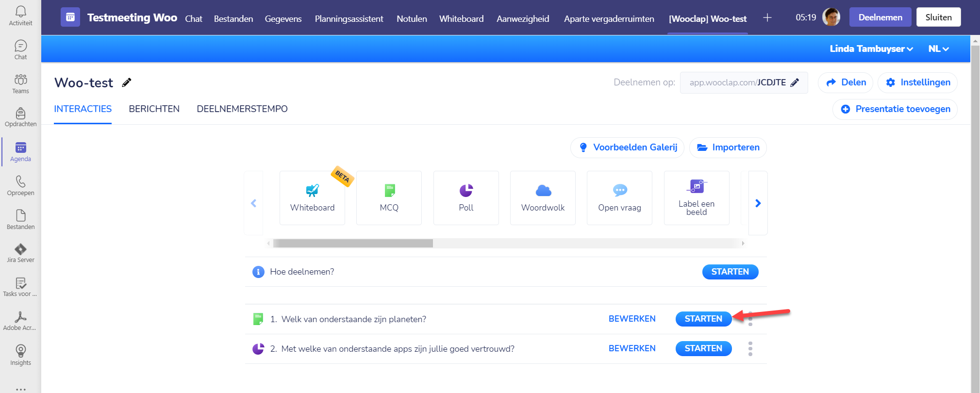This screenshot has width=980, height=393.
Task: Open Bestanden in the left sidebar
Action: (x=20, y=220)
